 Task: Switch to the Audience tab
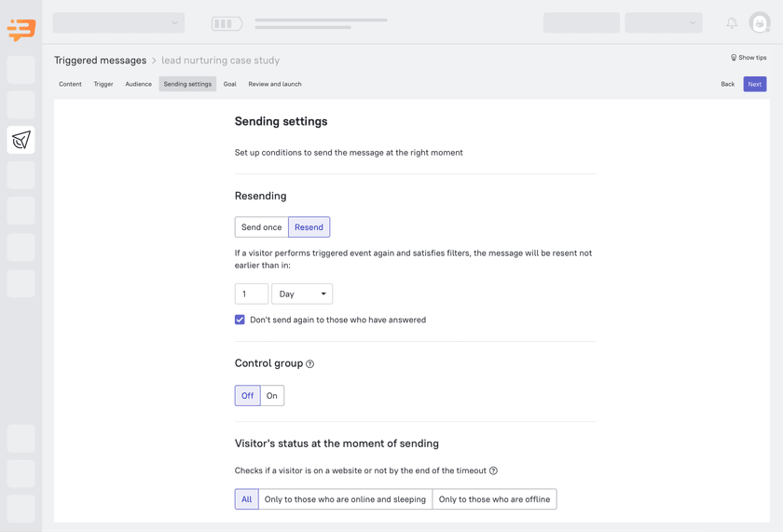pos(139,84)
